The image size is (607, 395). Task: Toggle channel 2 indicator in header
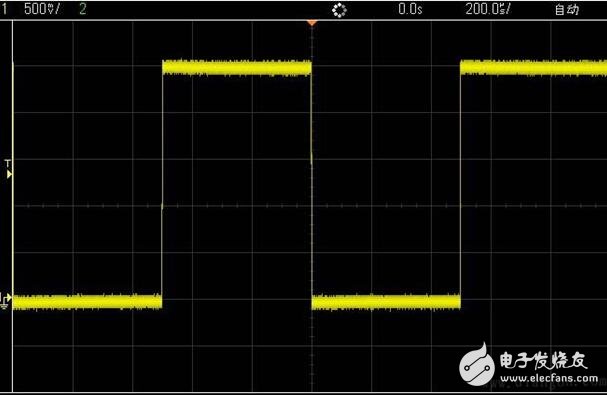tap(82, 9)
